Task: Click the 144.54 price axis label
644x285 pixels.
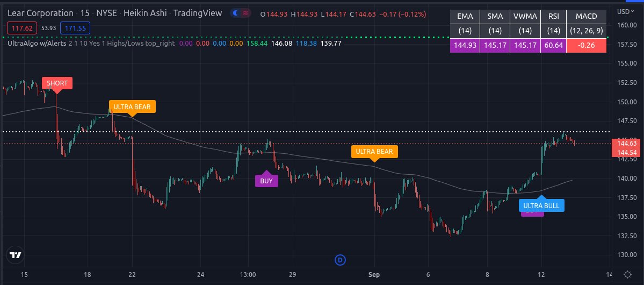Action: click(x=626, y=152)
